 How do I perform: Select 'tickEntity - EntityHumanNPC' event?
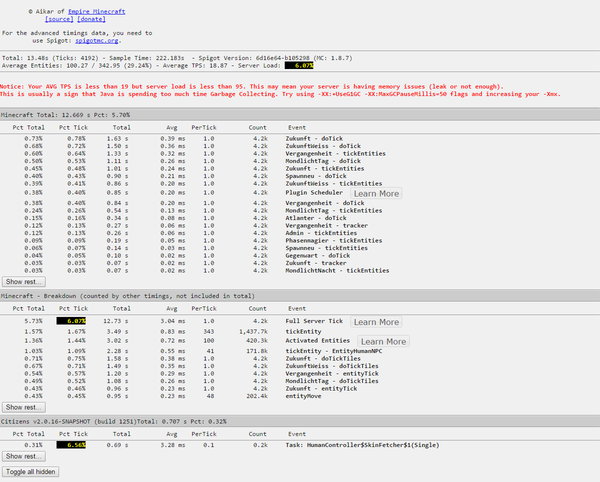[x=334, y=351]
